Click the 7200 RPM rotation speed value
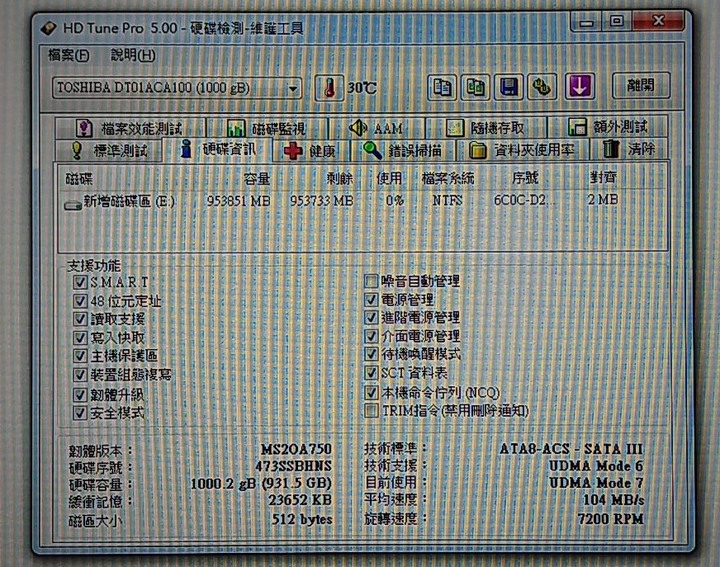This screenshot has width=720, height=567. (611, 519)
